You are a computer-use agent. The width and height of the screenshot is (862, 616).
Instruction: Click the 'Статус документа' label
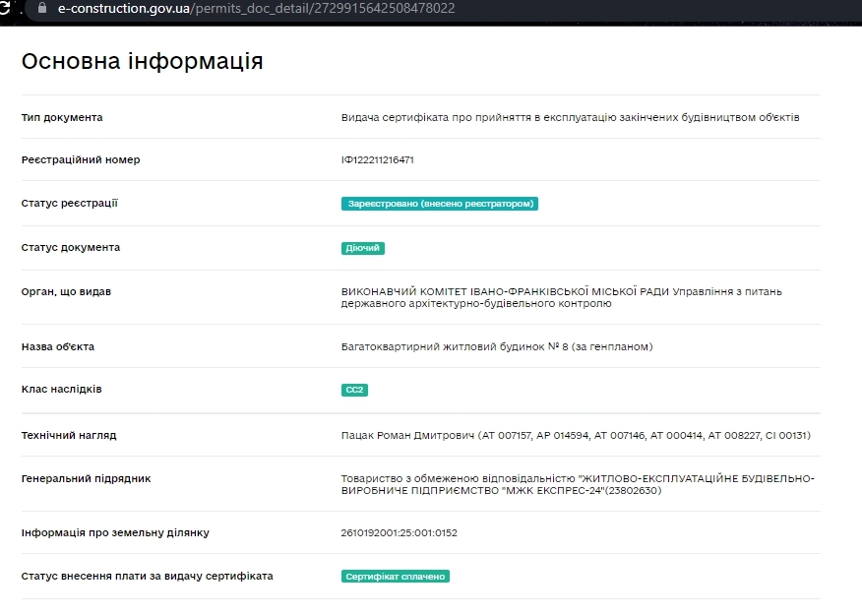pyautogui.click(x=71, y=248)
